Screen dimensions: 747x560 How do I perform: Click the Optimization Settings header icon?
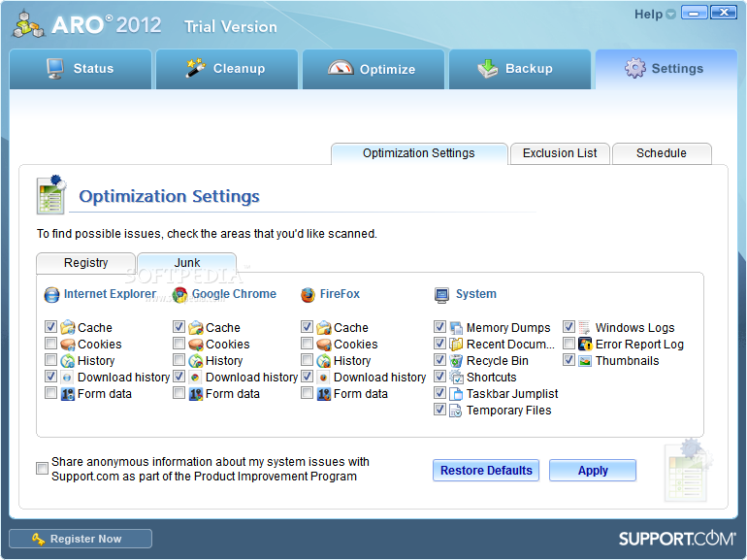coord(51,195)
